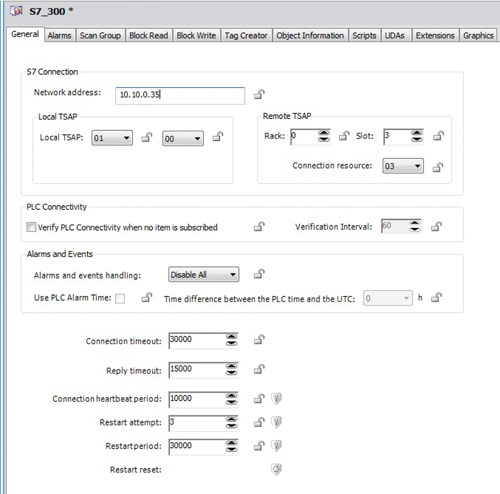Screen dimensions: 500x494
Task: Switch to the Scan Group tab
Action: coord(100,35)
